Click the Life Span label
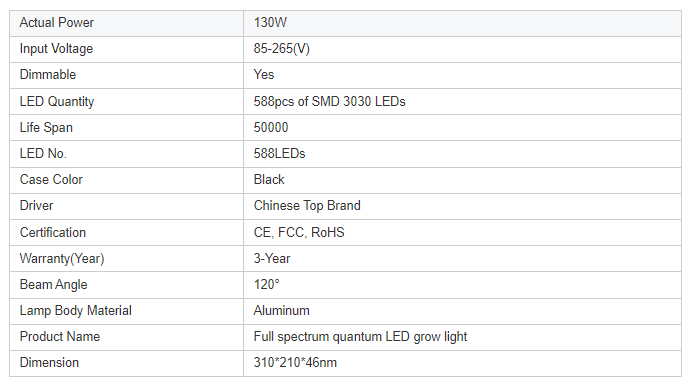The image size is (692, 390). point(46,128)
